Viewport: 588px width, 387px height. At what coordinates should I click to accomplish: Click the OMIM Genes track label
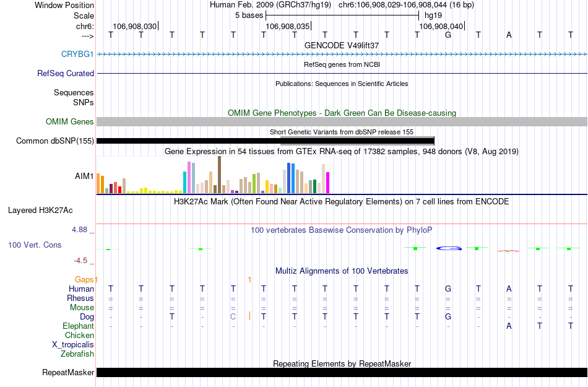click(69, 121)
